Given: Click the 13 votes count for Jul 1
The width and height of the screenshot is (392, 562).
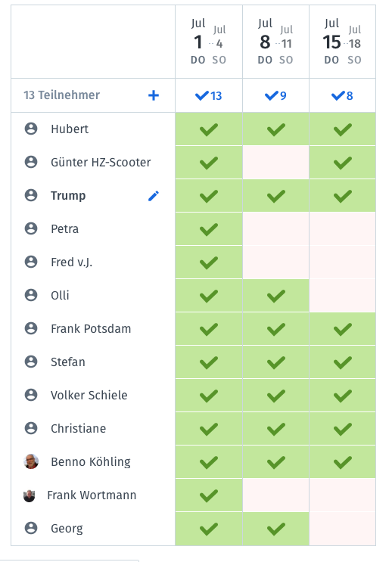Looking at the screenshot, I should (209, 96).
